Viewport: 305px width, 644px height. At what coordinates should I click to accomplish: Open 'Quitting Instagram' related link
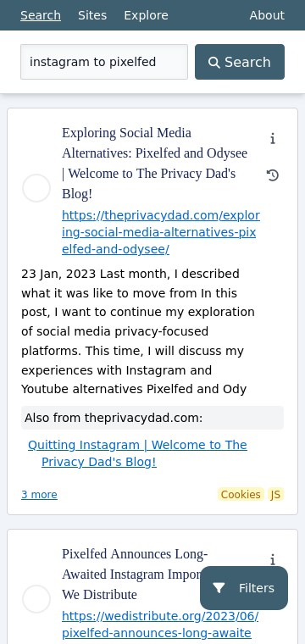tap(137, 453)
